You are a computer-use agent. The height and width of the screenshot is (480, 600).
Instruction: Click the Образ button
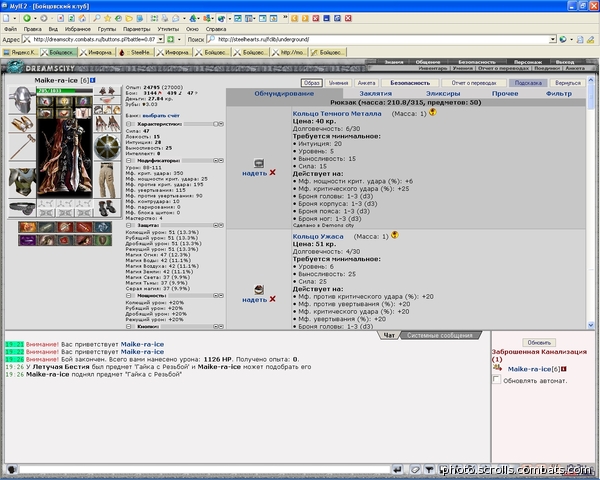pos(311,83)
